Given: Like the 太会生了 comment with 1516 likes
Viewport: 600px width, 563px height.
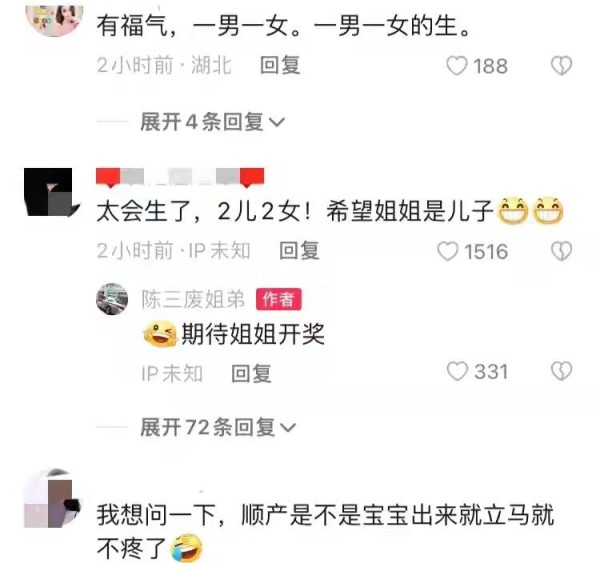Looking at the screenshot, I should pos(447,251).
